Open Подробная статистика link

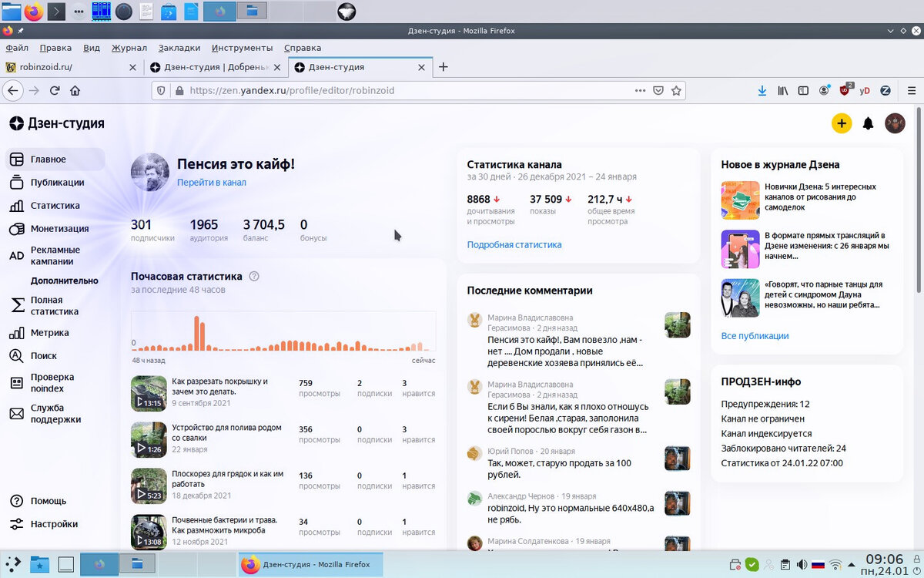[x=514, y=245]
